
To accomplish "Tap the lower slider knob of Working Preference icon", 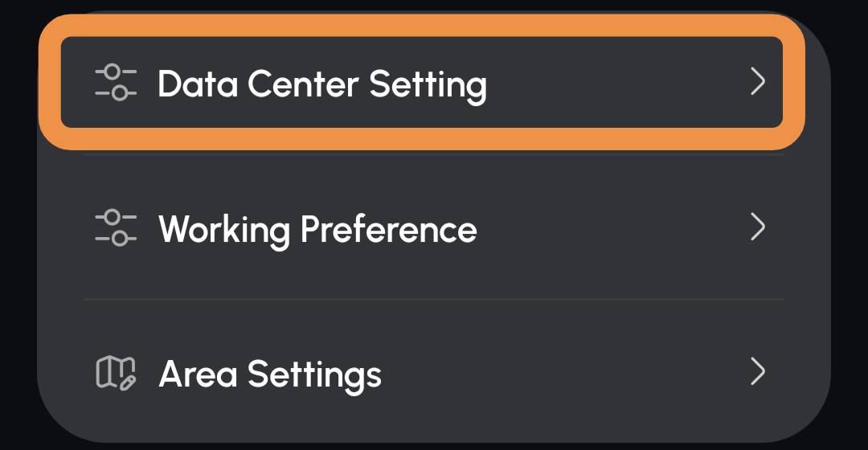I will (120, 239).
